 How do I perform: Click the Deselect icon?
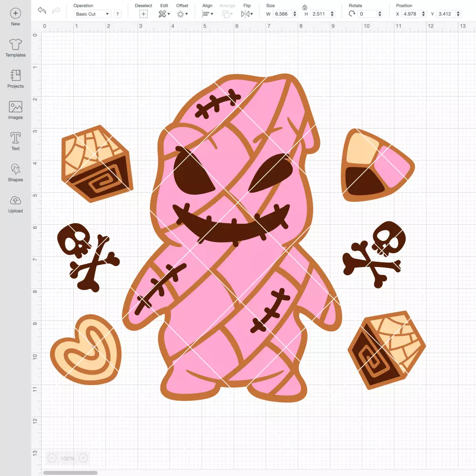[144, 14]
